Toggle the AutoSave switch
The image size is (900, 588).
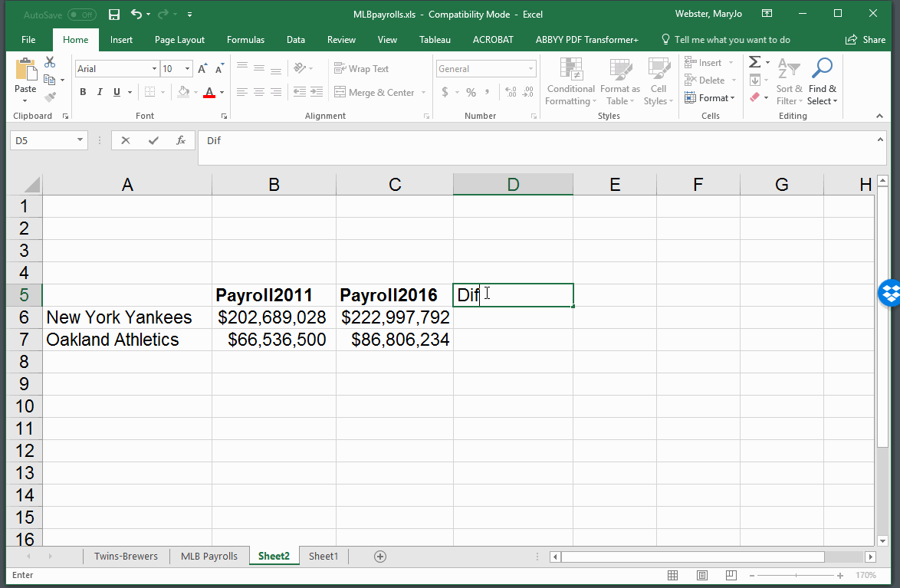point(81,15)
